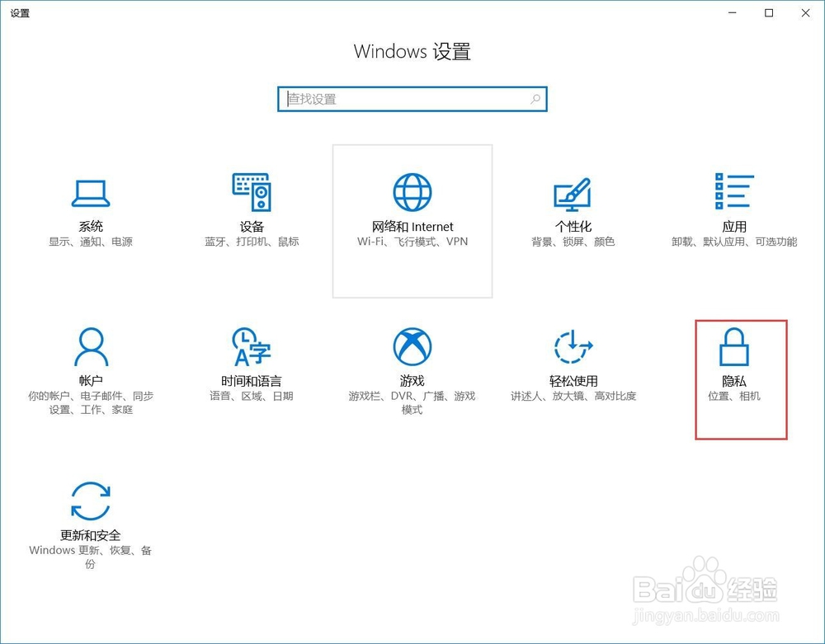The width and height of the screenshot is (825, 644).
Task: Click the 查找设置 search field
Action: click(x=396, y=98)
